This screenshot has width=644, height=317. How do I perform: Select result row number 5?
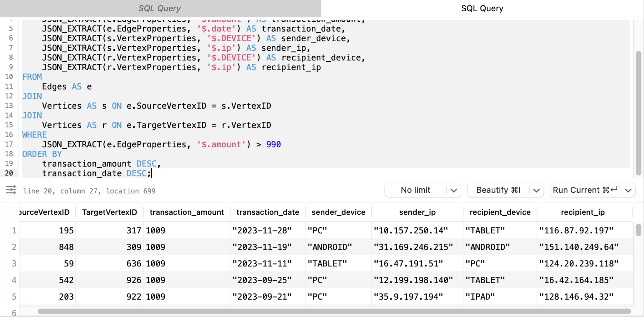(14, 297)
